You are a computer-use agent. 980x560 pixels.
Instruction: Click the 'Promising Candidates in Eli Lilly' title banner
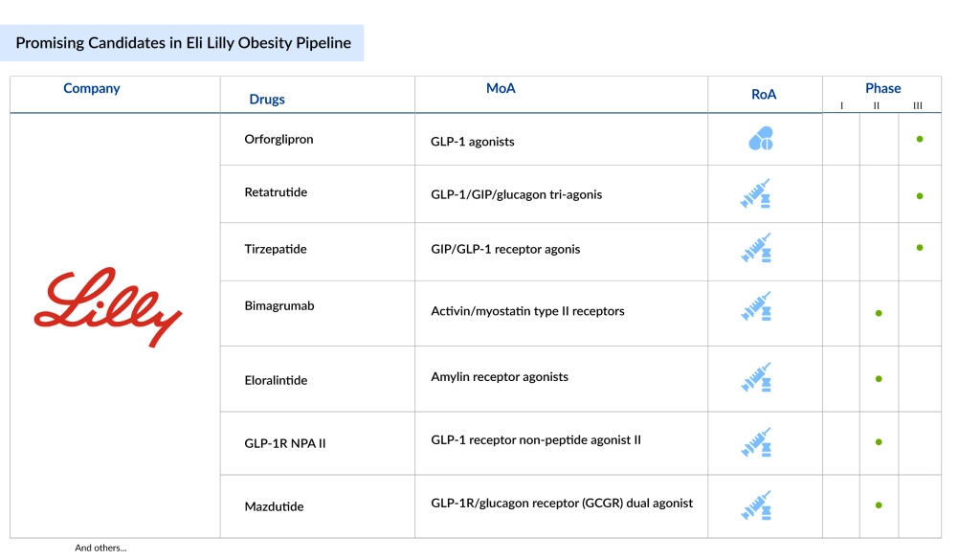click(182, 43)
